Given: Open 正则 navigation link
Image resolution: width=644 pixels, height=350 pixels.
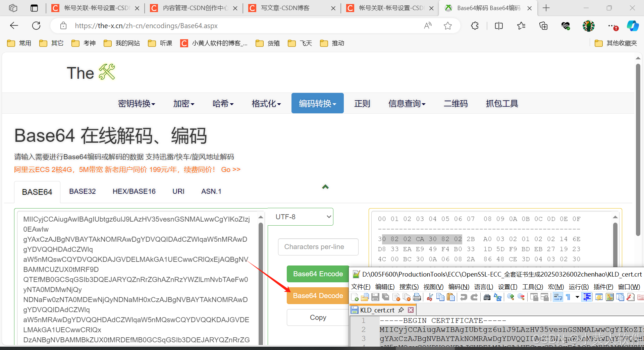Looking at the screenshot, I should coord(362,104).
